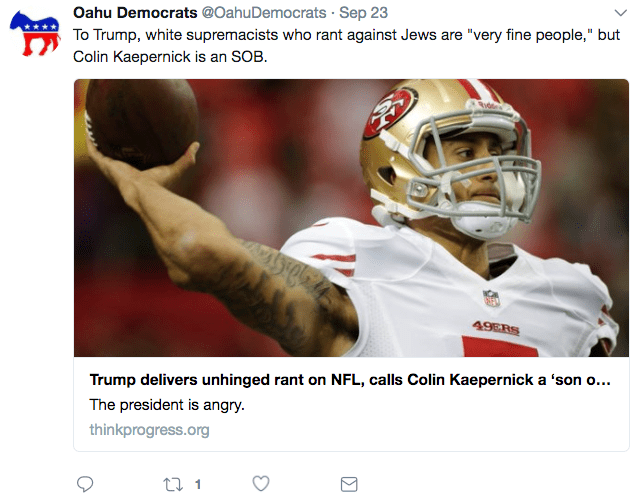Like the tweet with the heart icon
639x504 pixels.
261,484
